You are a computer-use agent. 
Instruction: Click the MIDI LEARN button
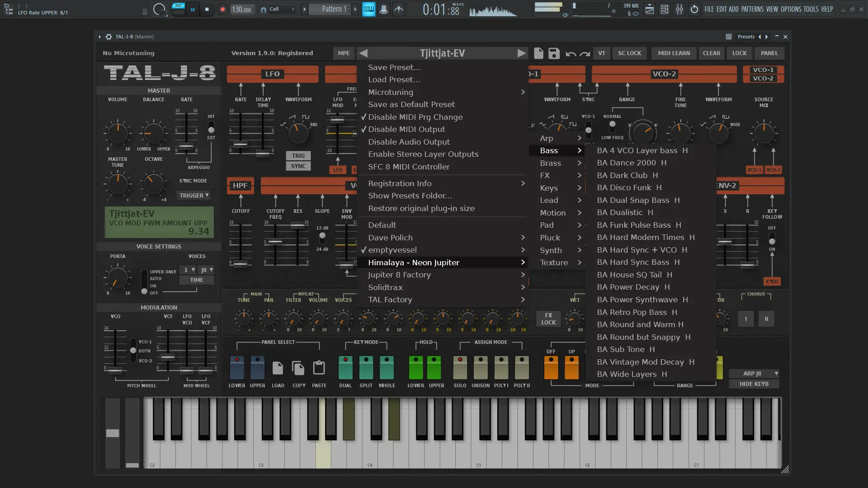click(674, 53)
